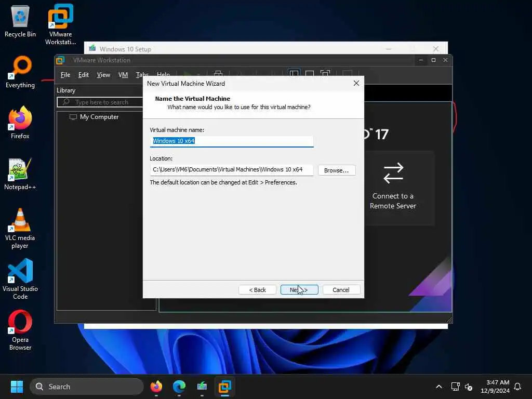
Task: Close the New Virtual Machine Wizard dialog
Action: coord(356,84)
